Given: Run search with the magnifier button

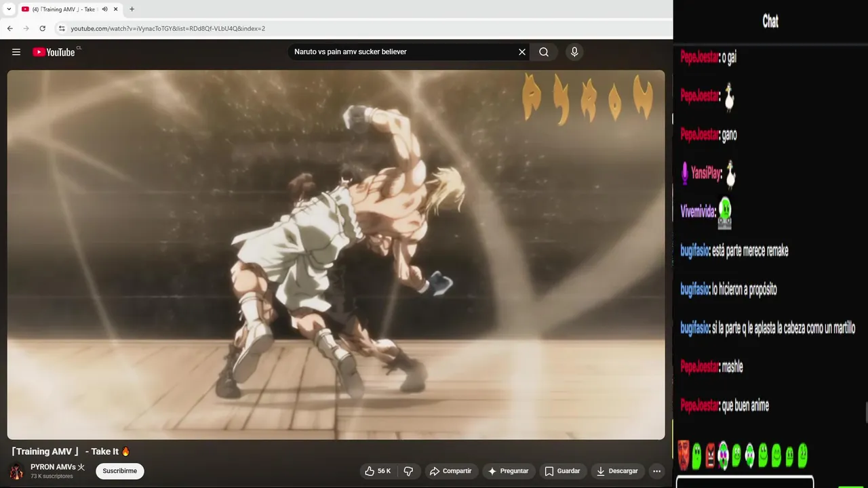Looking at the screenshot, I should [544, 52].
